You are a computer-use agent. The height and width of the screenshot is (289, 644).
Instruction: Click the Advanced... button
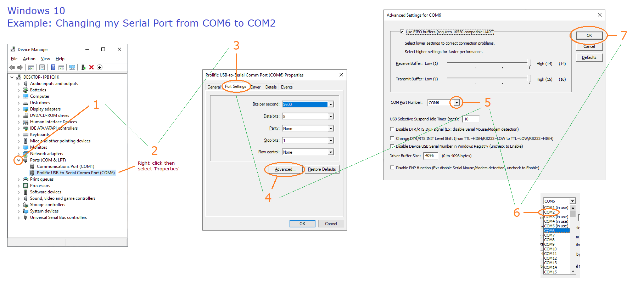click(x=285, y=169)
